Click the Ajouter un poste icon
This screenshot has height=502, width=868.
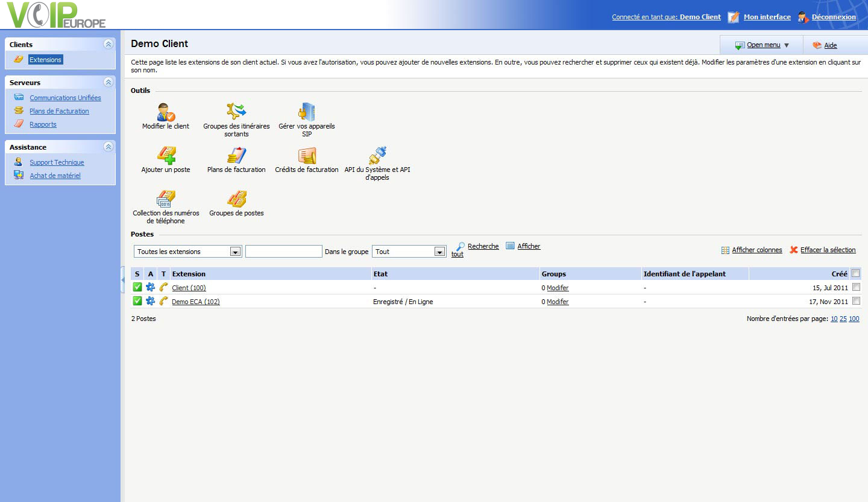166,155
